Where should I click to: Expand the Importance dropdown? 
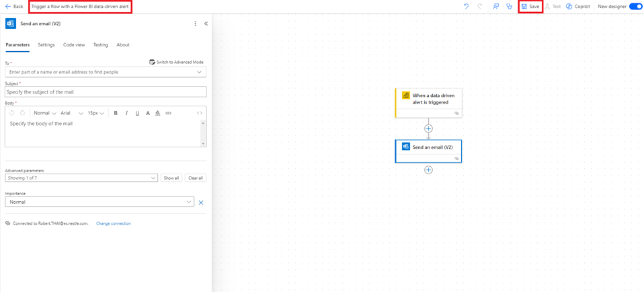[189, 202]
